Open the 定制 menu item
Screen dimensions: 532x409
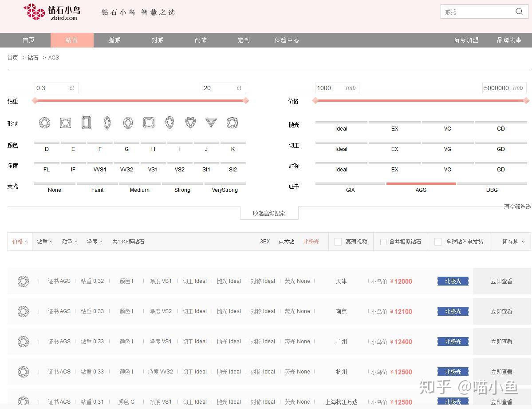tap(244, 40)
